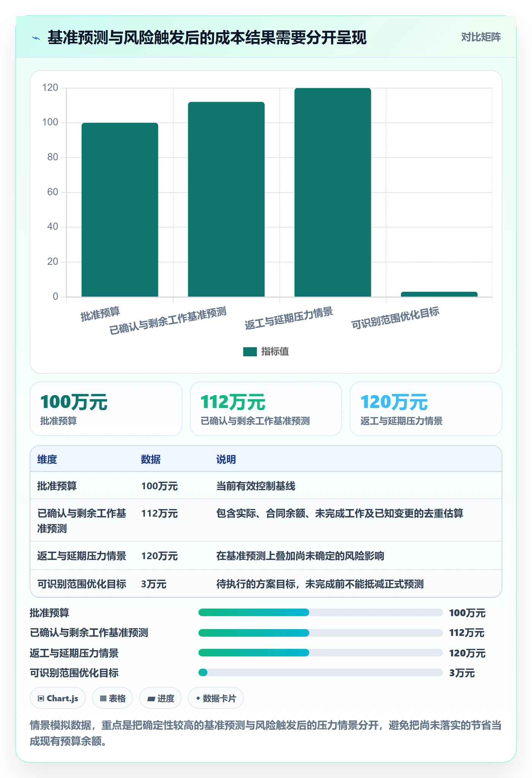Image resolution: width=532 pixels, height=778 pixels.
Task: Click the 3万元 value beside the progress bar
Action: pos(462,673)
